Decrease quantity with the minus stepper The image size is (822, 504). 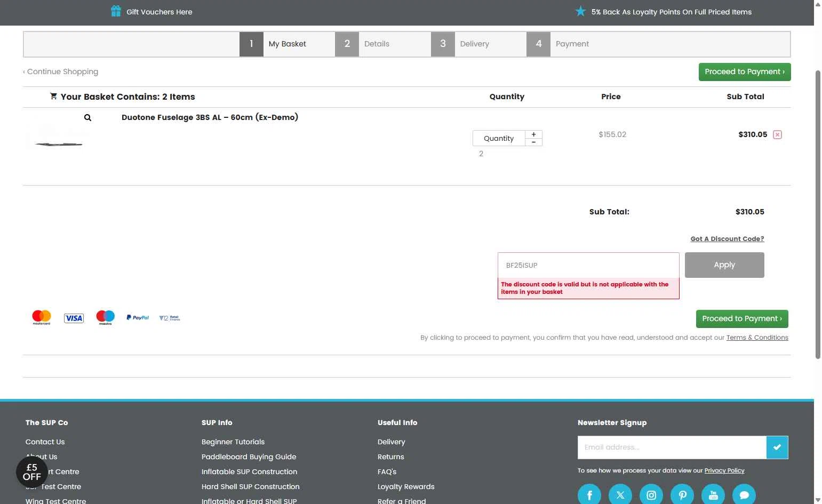click(x=533, y=142)
